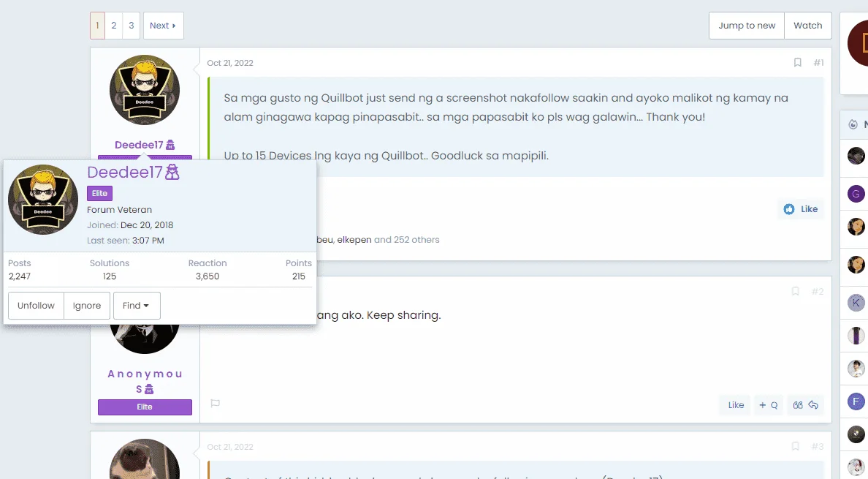Bookmark post #3
The height and width of the screenshot is (479, 868).
pyautogui.click(x=796, y=446)
